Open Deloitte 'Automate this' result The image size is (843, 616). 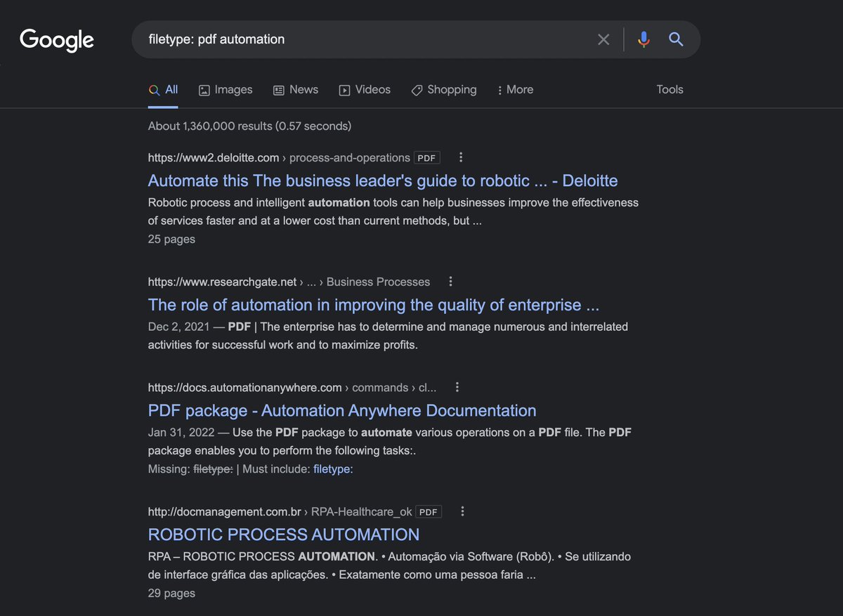[x=383, y=181]
